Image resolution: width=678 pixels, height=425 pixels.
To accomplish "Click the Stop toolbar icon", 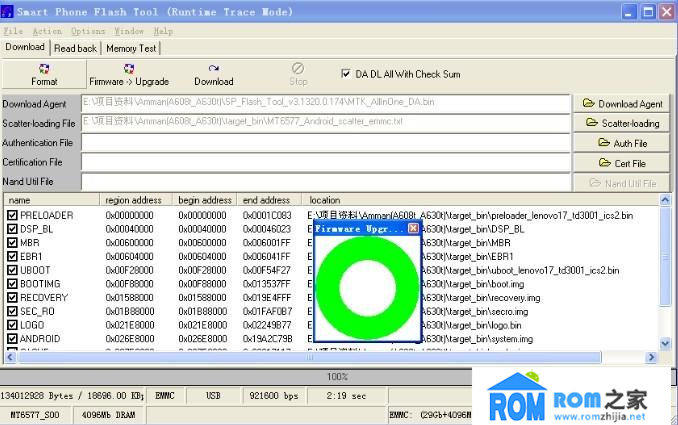I will coord(298,75).
